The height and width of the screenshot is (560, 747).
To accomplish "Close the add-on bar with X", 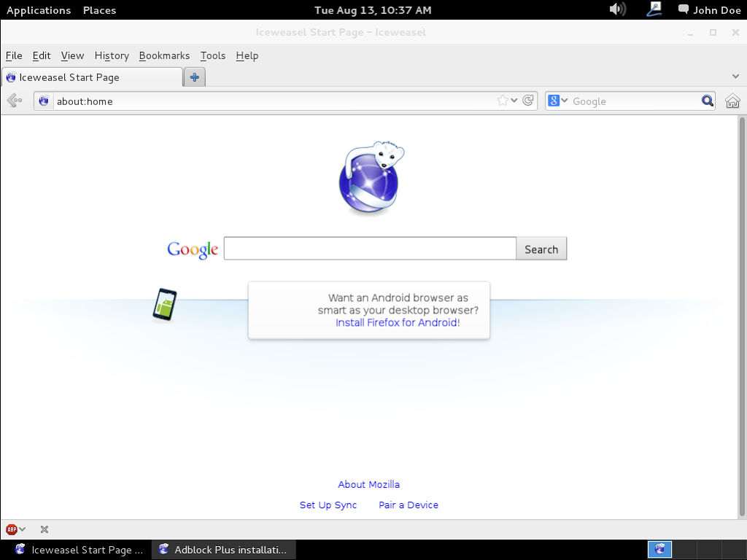I will point(44,529).
